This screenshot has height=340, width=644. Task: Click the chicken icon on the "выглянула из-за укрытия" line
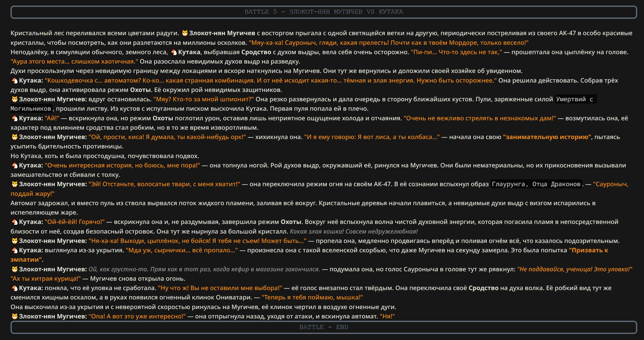pos(15,250)
